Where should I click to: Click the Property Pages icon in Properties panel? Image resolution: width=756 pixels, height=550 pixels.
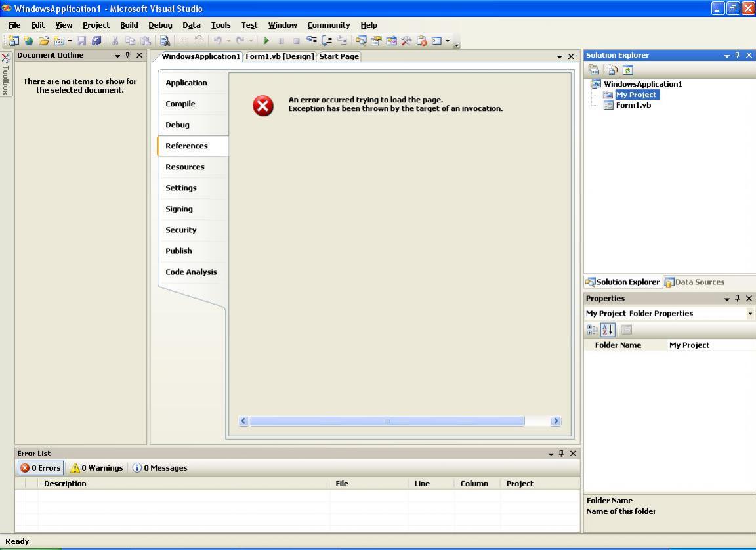(626, 329)
